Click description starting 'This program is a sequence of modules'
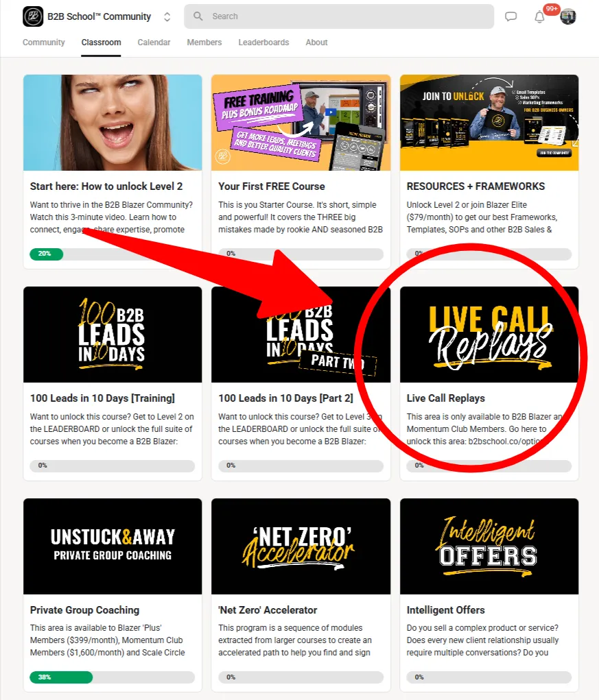 click(x=295, y=640)
